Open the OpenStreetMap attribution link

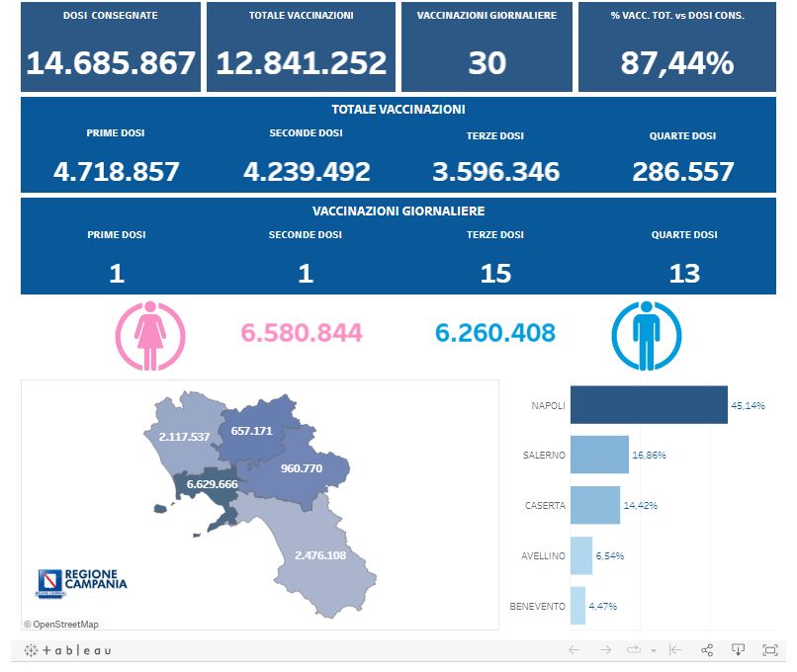coord(61,624)
